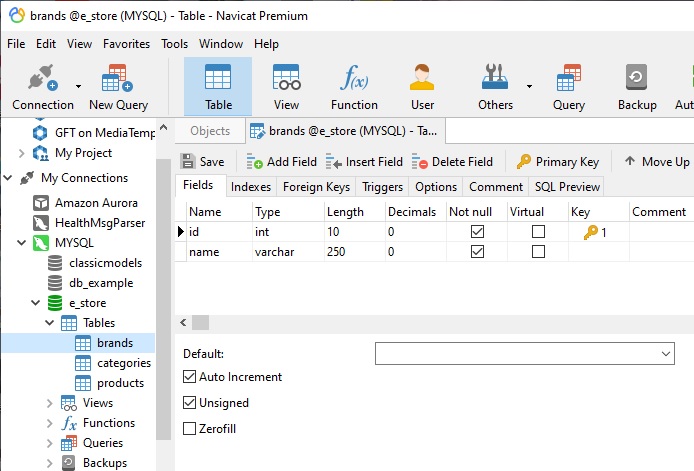Open the Connection tool in main toolbar
The height and width of the screenshot is (471, 694).
tap(42, 87)
